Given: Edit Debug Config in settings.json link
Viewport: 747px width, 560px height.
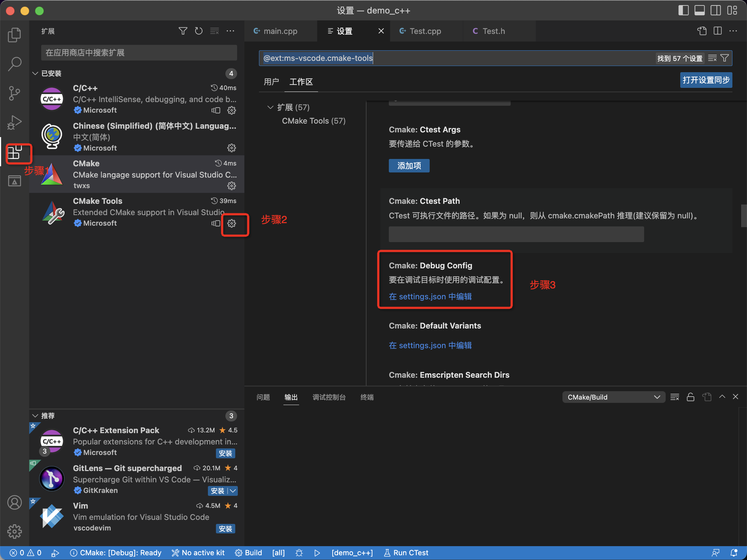Looking at the screenshot, I should point(430,296).
